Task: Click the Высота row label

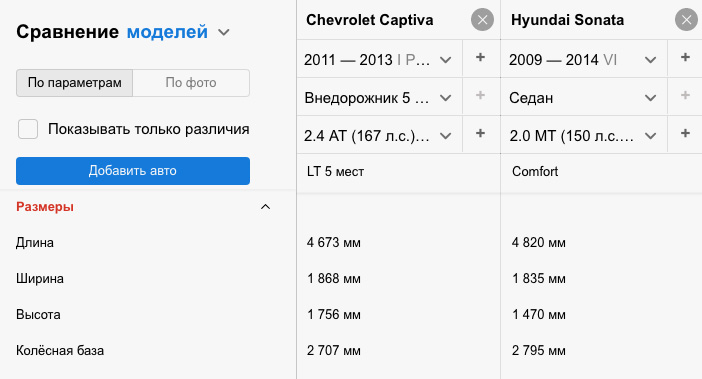Action: pos(38,315)
